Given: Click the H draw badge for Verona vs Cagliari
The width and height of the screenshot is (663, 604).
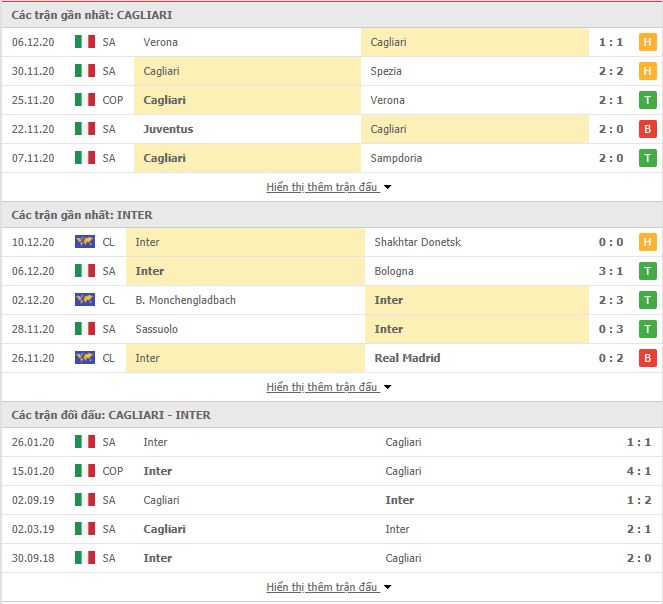Looking at the screenshot, I should [x=647, y=42].
